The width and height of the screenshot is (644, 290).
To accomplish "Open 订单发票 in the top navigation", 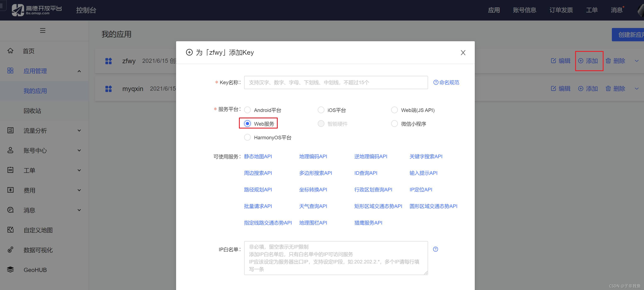I will [561, 10].
